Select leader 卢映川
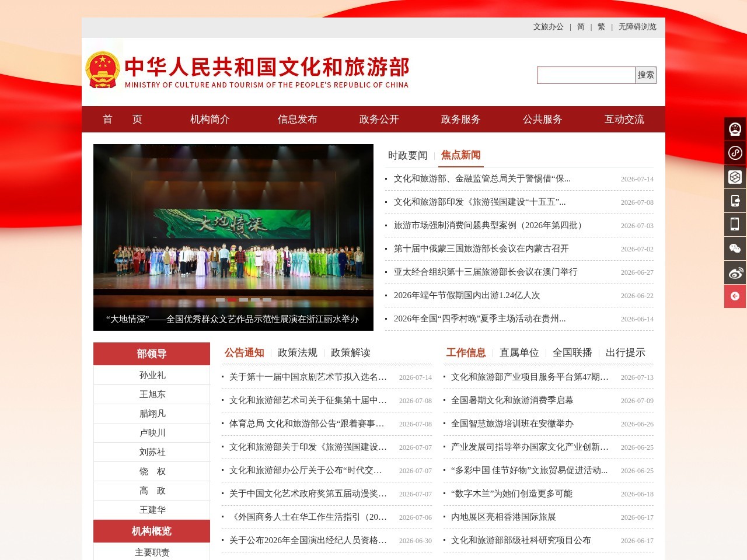Viewport: 747px width, 560px height. point(152,433)
